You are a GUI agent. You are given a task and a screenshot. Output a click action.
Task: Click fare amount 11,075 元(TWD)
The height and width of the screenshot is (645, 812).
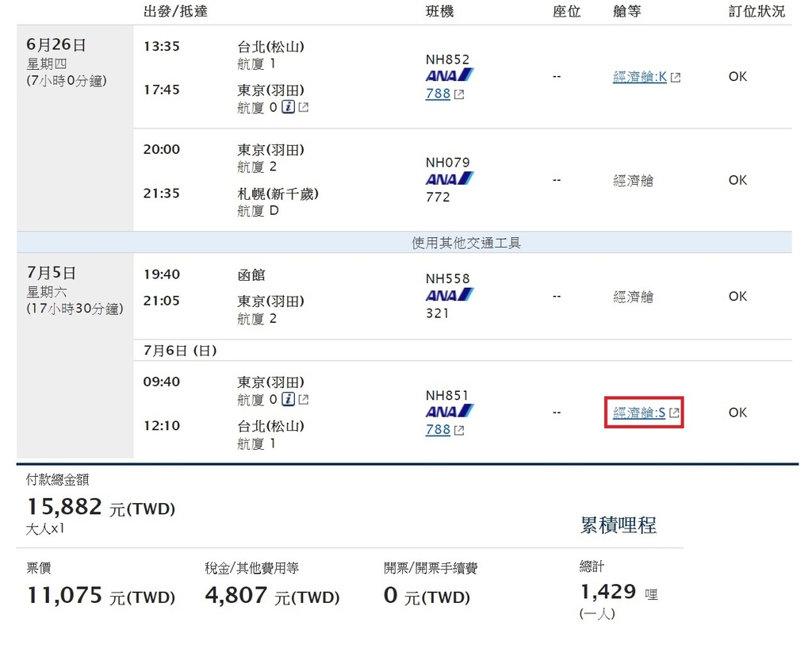101,596
